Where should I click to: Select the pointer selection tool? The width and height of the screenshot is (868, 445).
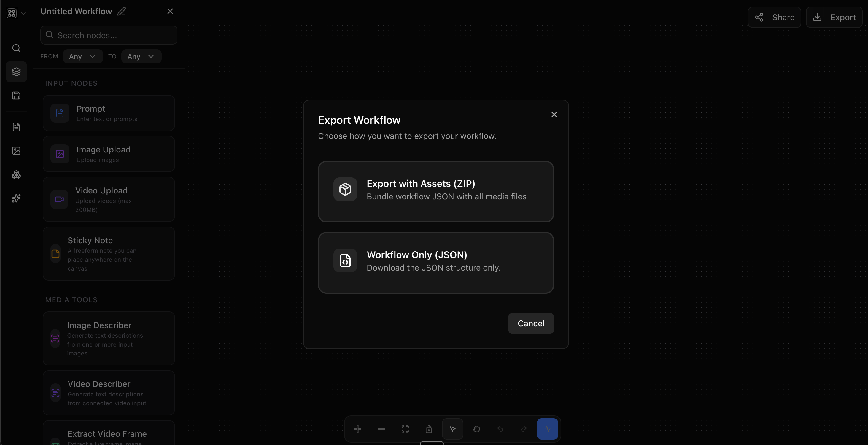pyautogui.click(x=452, y=429)
